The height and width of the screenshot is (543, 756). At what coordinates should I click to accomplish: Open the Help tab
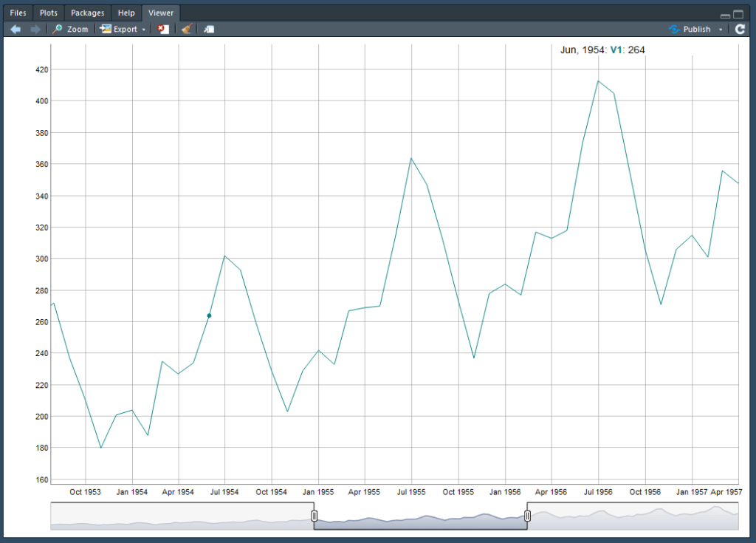point(126,13)
